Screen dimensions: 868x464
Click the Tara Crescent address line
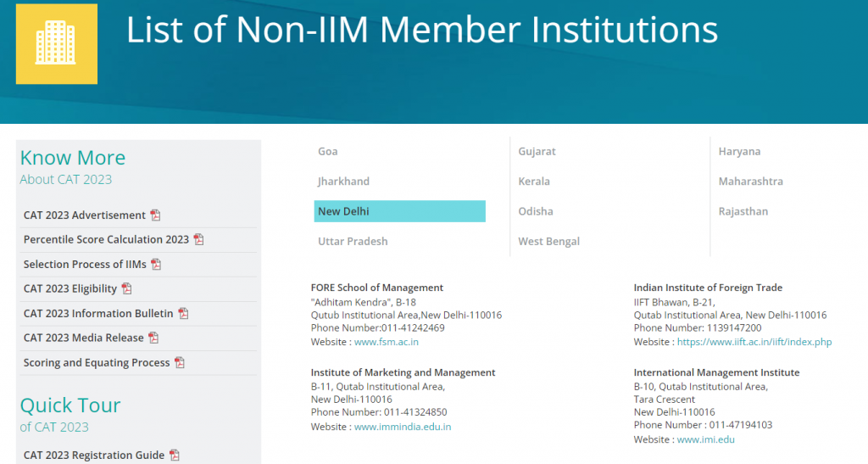665,400
